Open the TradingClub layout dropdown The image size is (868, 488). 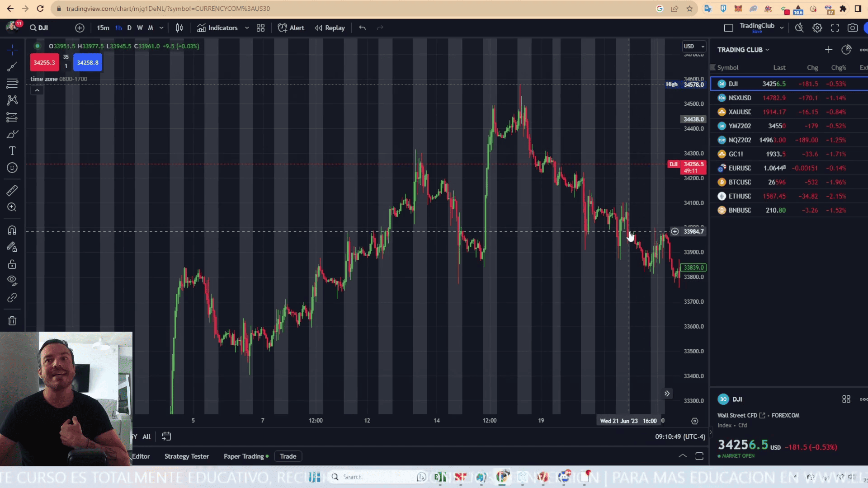point(782,28)
